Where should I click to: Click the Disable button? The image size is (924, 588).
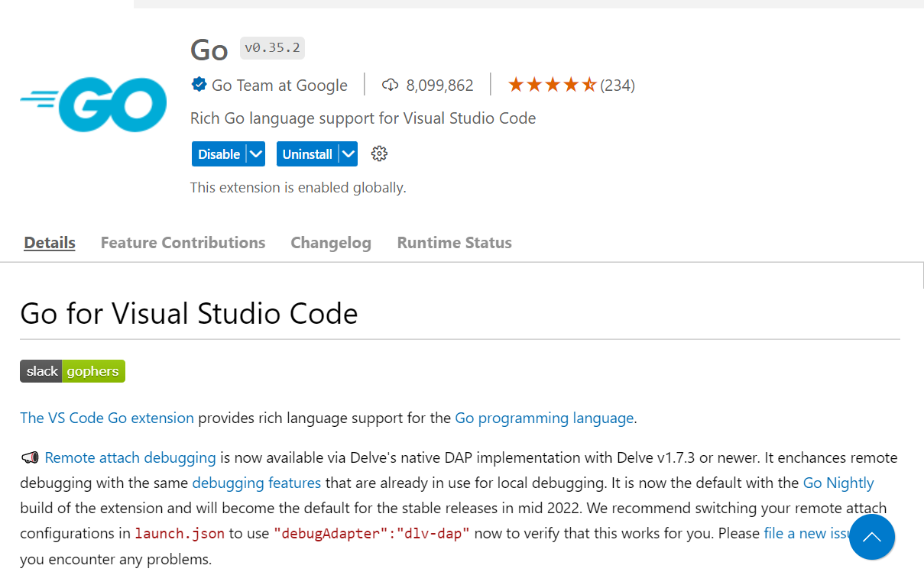[x=219, y=154]
